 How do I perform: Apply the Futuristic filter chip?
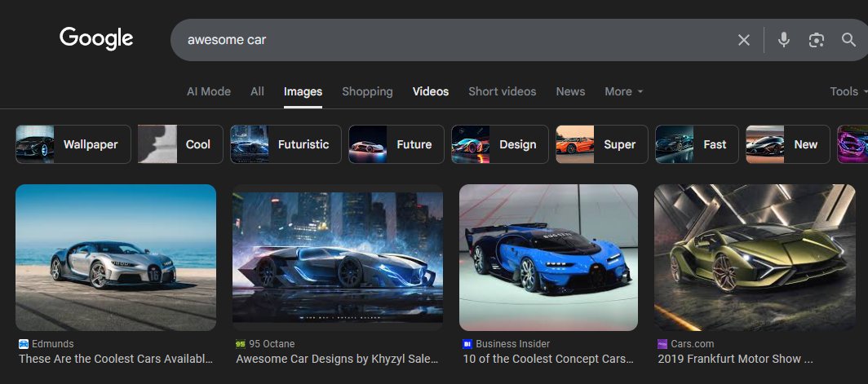(x=286, y=144)
